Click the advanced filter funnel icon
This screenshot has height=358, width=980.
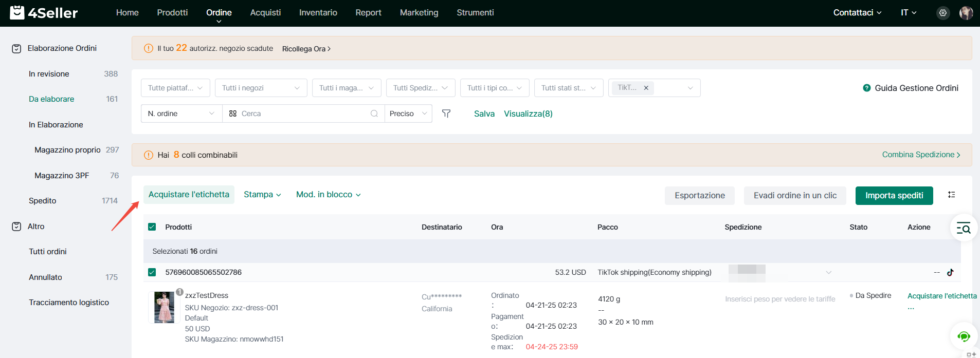coord(446,114)
